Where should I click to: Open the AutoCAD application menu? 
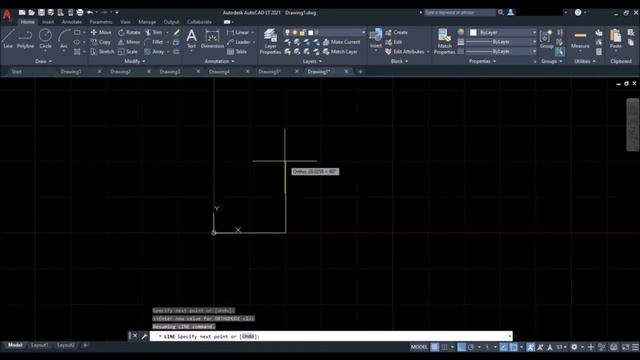point(7,15)
